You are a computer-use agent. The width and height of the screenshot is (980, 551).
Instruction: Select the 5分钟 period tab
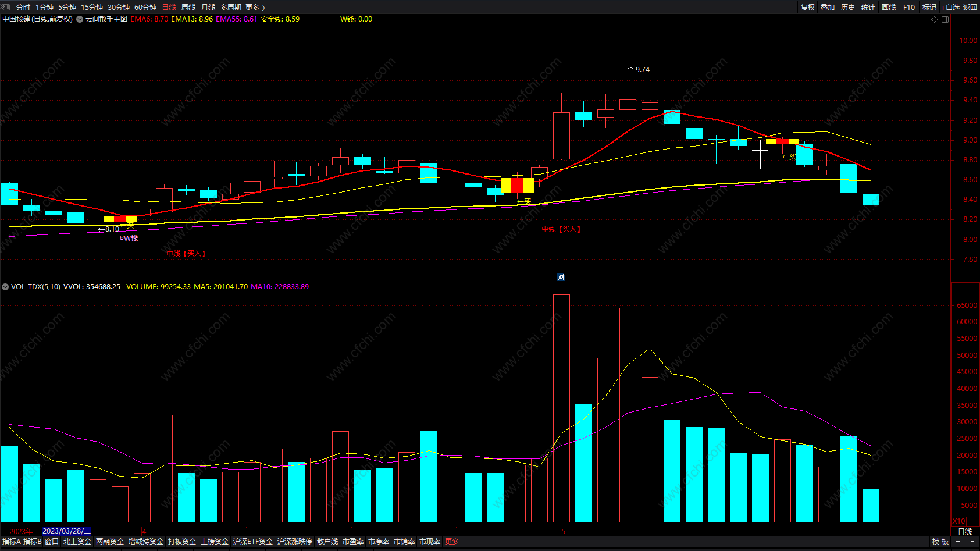pos(67,8)
